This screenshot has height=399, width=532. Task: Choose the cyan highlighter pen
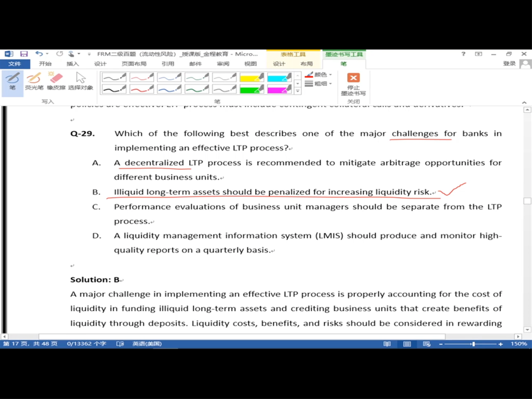pos(279,77)
